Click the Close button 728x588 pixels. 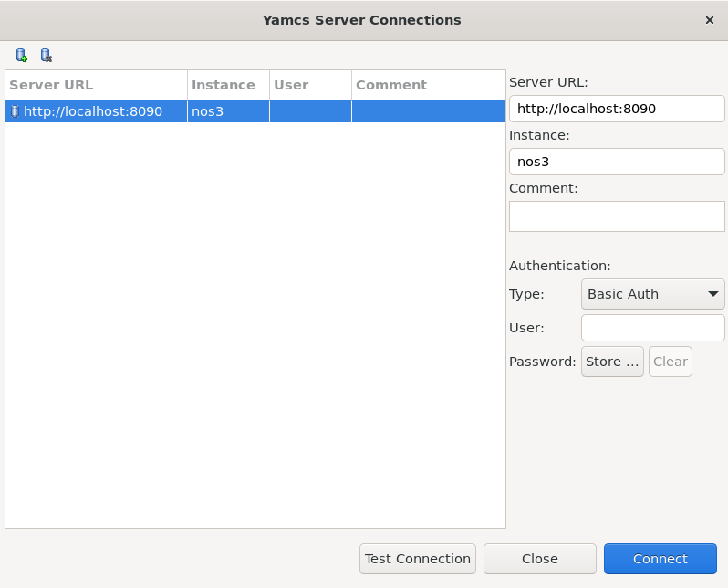(539, 559)
